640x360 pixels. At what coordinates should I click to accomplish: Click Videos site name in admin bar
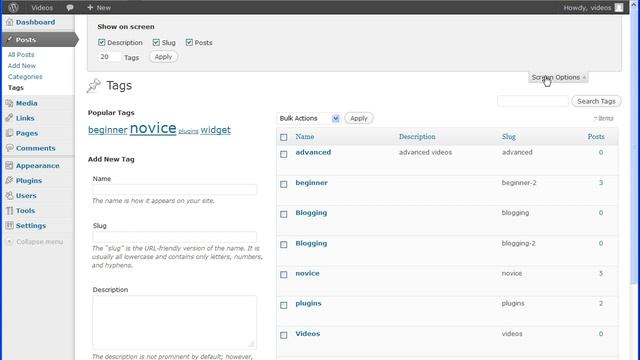coord(42,8)
